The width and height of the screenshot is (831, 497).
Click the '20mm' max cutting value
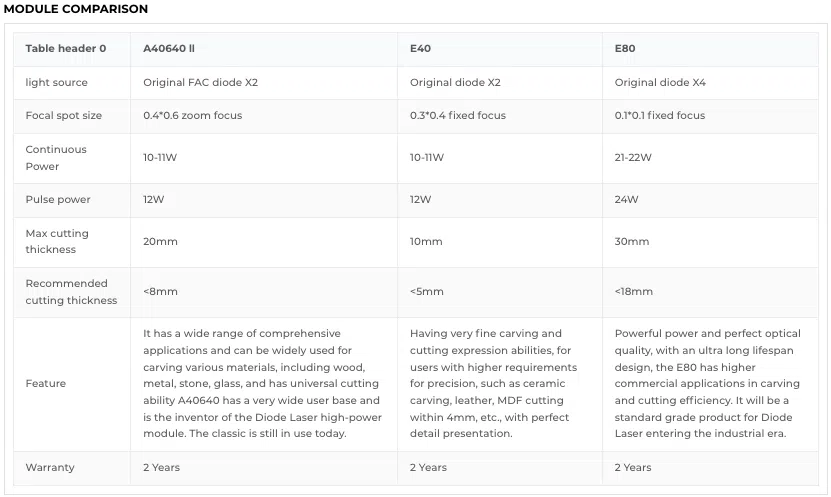(x=161, y=242)
